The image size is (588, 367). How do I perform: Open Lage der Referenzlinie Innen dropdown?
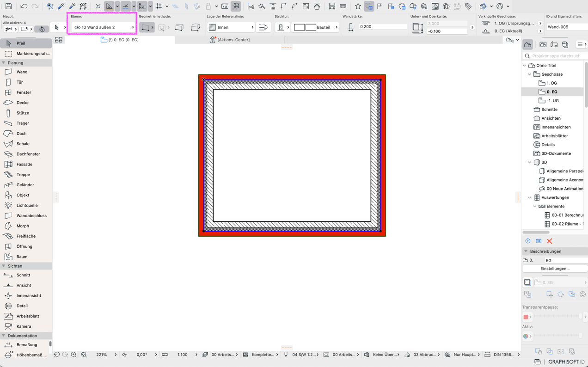231,27
